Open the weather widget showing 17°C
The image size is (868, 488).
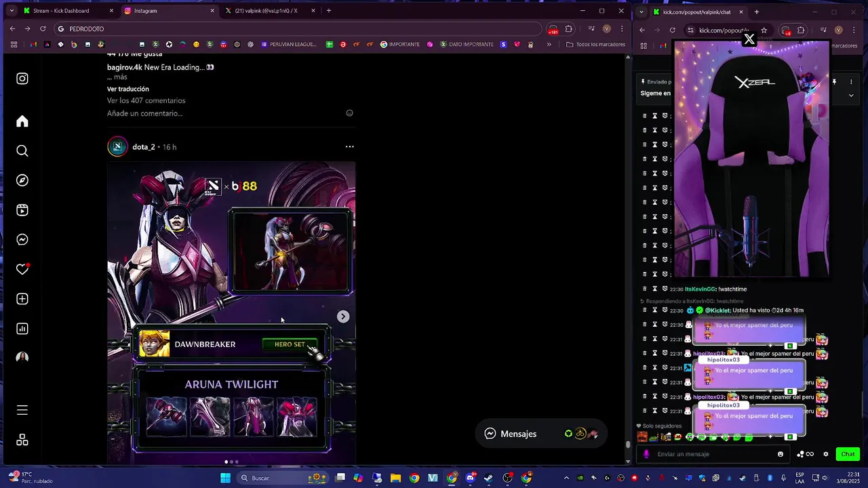pos(30,478)
